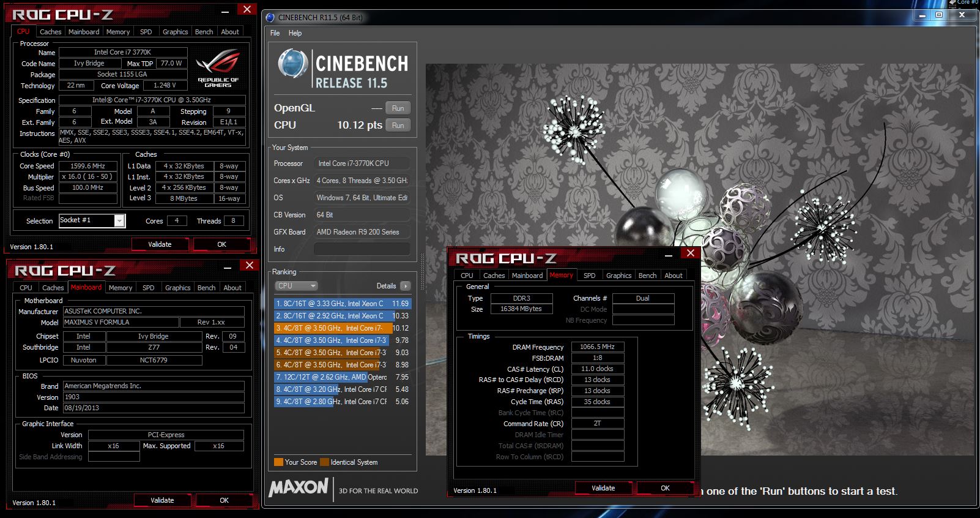
Task: Select ranking row 7 12C/12T AMD Opteron
Action: coord(343,377)
